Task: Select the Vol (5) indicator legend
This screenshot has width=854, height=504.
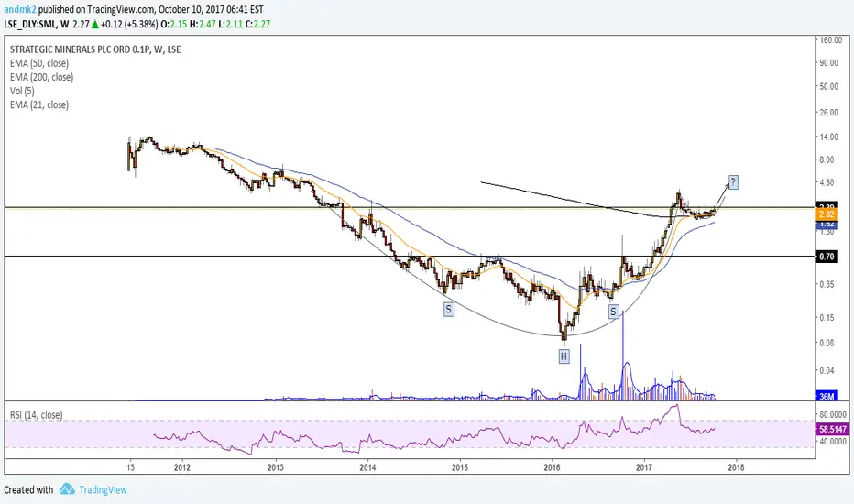Action: 22,91
